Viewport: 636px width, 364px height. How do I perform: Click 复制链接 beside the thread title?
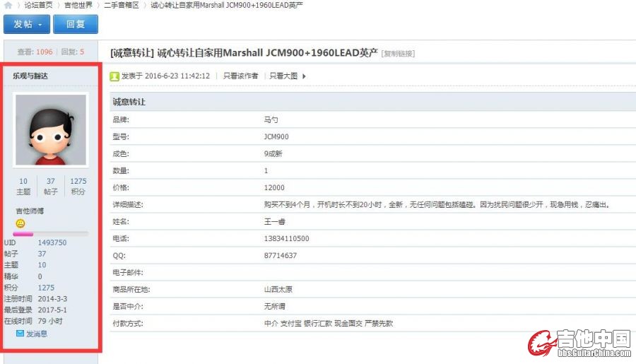pos(398,54)
